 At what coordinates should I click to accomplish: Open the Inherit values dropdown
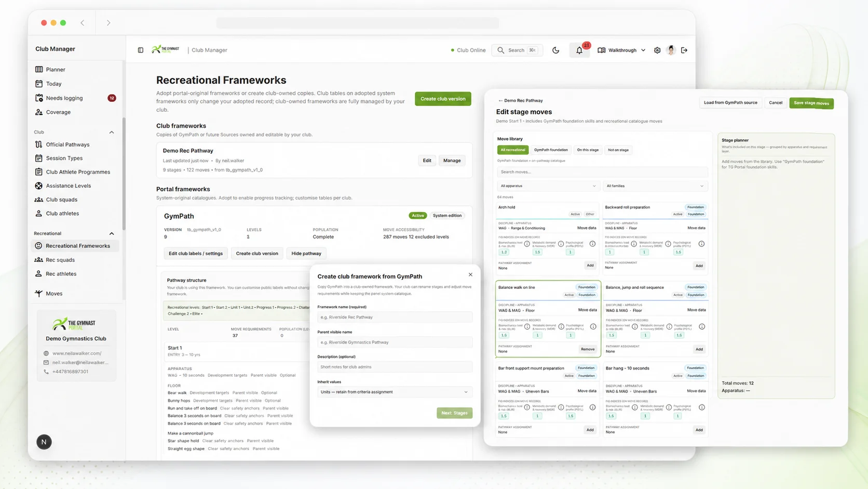pyautogui.click(x=395, y=392)
